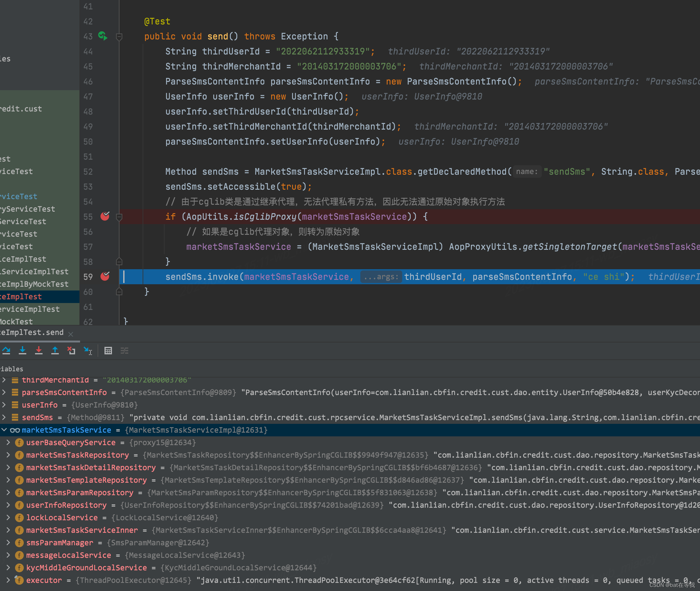Image resolution: width=700 pixels, height=591 pixels.
Task: Expand the lockLocalService field
Action: coord(8,517)
